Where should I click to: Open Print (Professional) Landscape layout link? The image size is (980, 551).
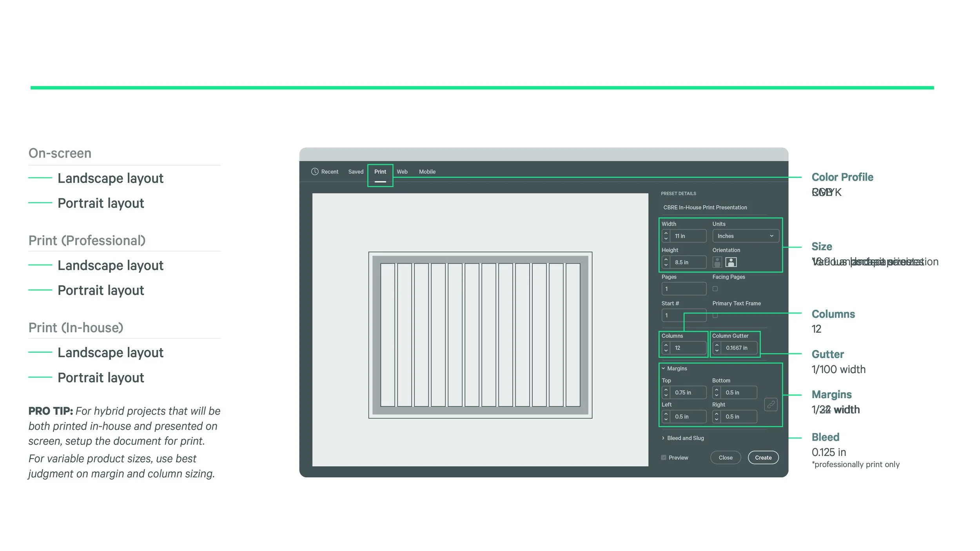coord(111,266)
